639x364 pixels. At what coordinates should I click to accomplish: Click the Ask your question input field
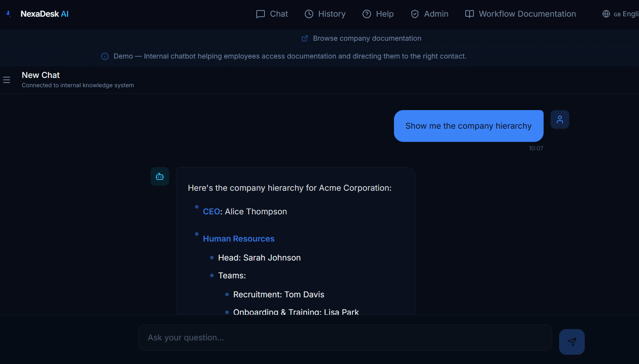coord(345,338)
